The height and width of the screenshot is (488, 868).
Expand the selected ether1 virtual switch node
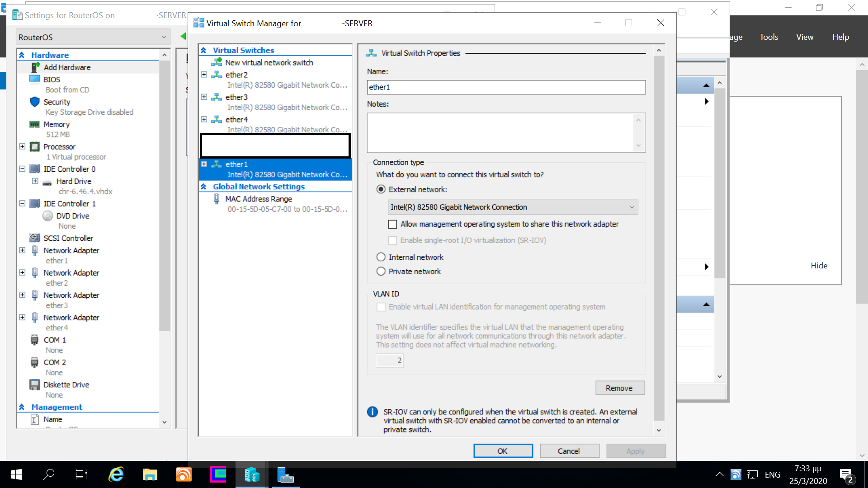(x=204, y=164)
